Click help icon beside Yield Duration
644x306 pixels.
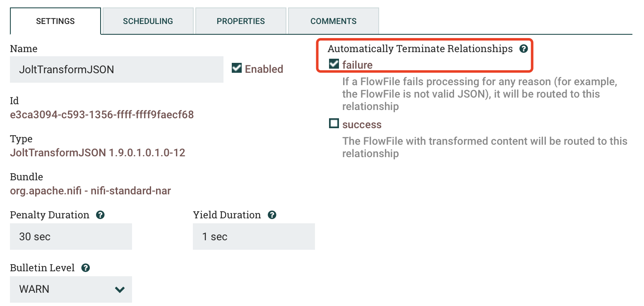(x=272, y=215)
